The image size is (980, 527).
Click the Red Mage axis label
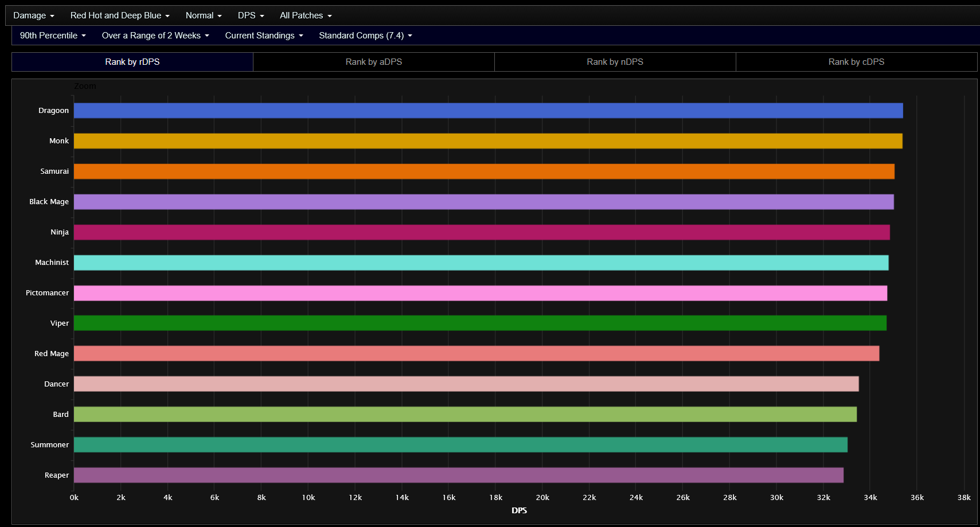[52, 354]
